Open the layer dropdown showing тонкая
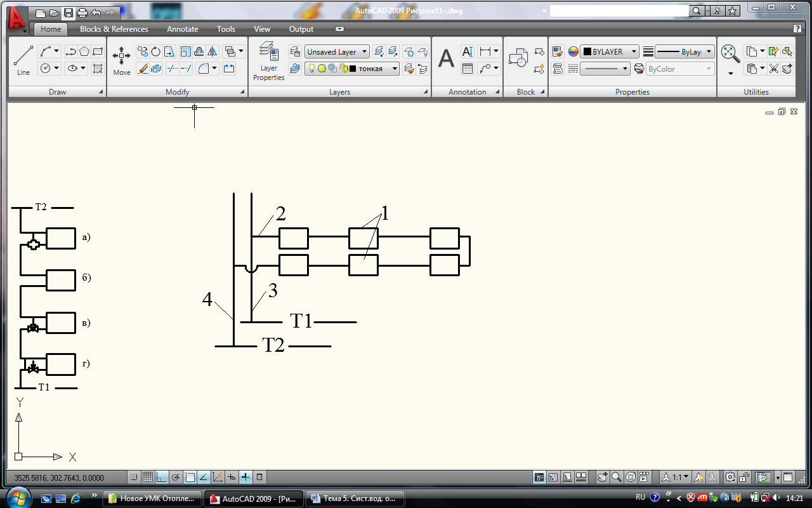 tap(352, 69)
